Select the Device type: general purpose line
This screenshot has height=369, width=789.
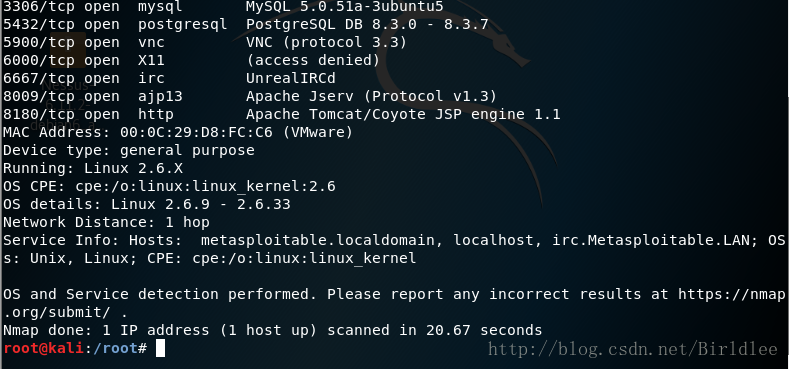[x=129, y=151]
